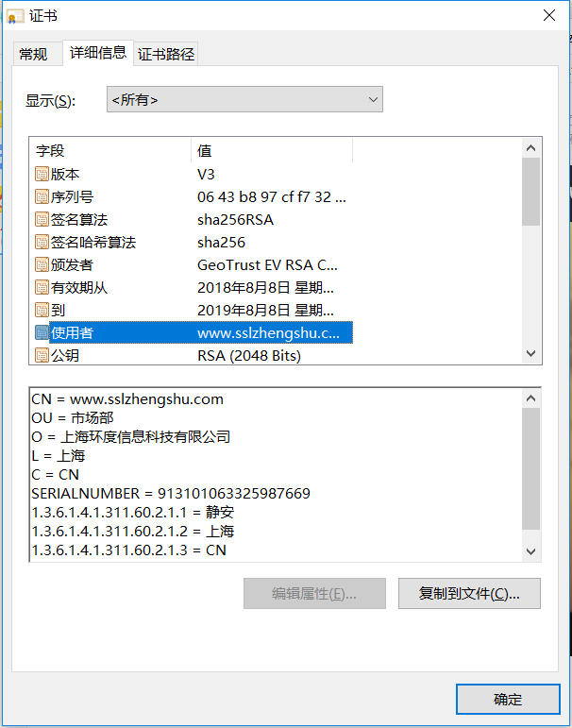Click the O = 上海环度信息科技有限公司 line
The width and height of the screenshot is (572, 728).
[130, 437]
